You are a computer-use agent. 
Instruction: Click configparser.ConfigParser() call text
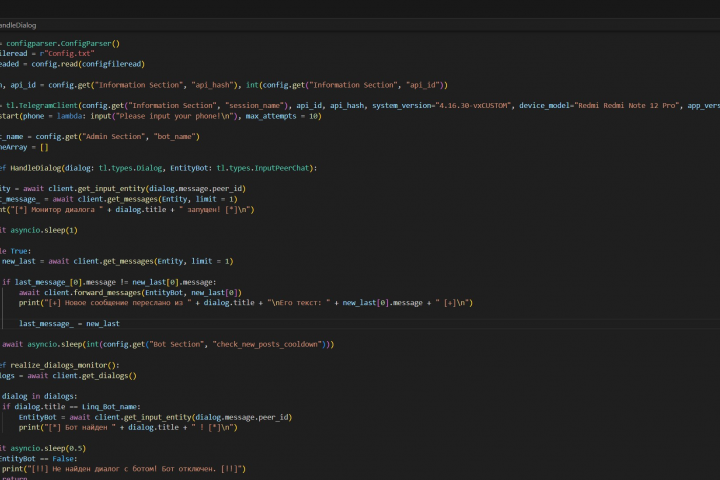point(63,43)
